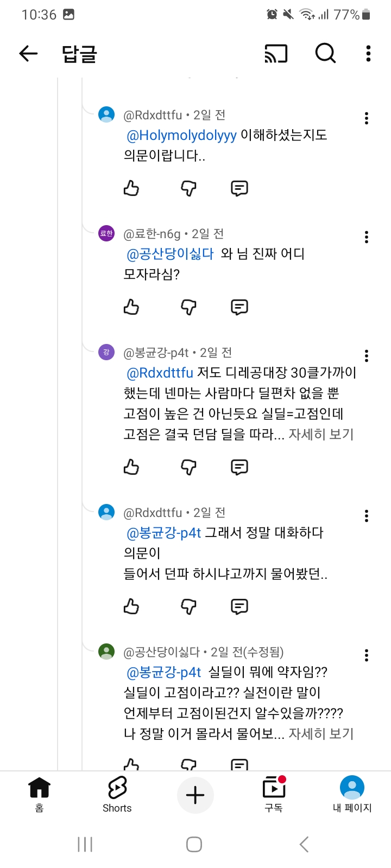The width and height of the screenshot is (391, 868).
Task: Like the 이해하셨는지도 의문이랍니다 comment
Action: point(131,188)
